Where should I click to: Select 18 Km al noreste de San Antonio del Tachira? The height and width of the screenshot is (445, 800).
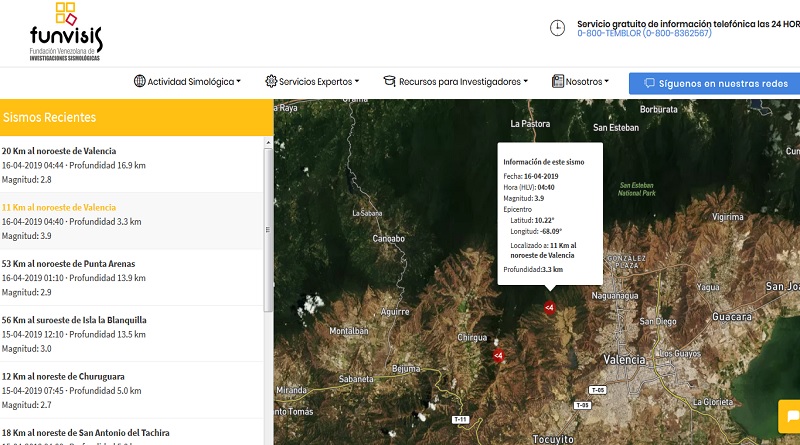pos(132,432)
